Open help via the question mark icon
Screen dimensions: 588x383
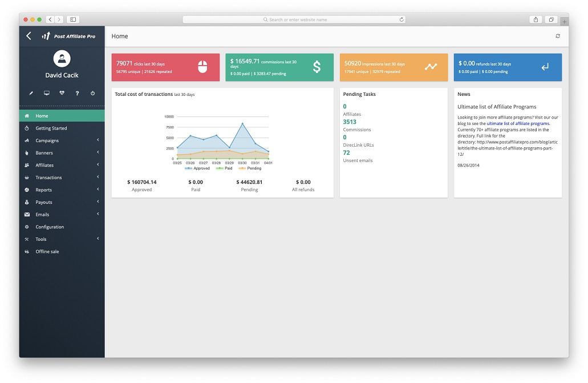pyautogui.click(x=77, y=92)
